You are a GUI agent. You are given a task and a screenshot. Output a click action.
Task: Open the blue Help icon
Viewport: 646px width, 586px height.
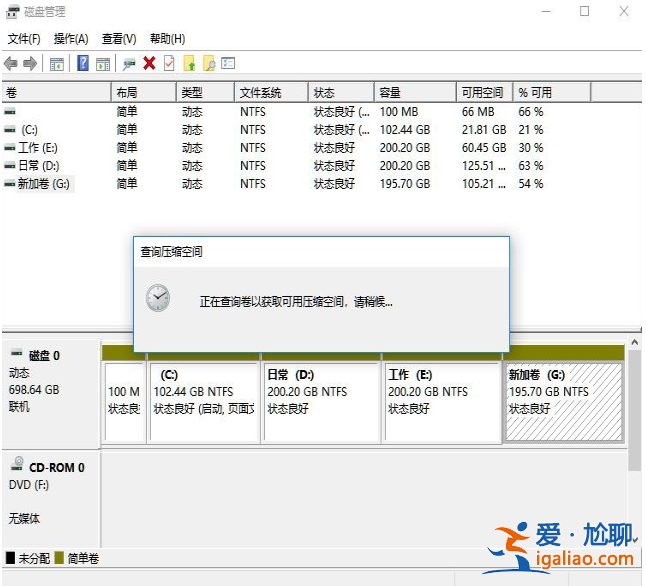pyautogui.click(x=83, y=63)
